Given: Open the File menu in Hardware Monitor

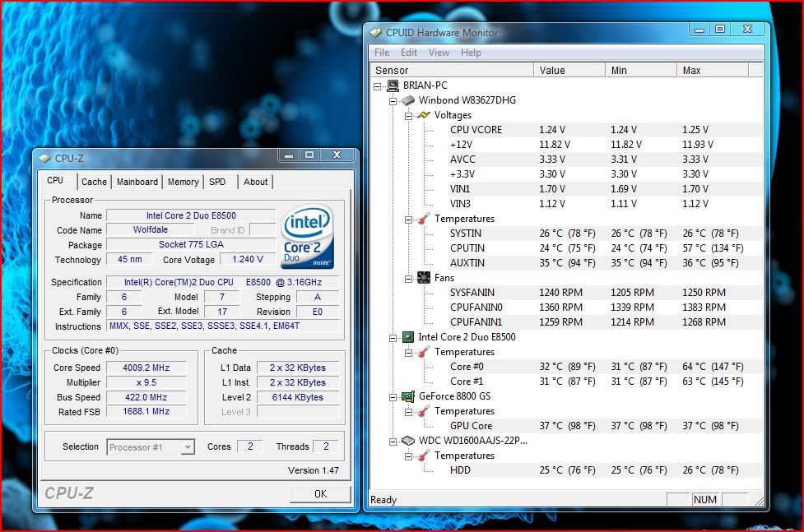Looking at the screenshot, I should (382, 53).
